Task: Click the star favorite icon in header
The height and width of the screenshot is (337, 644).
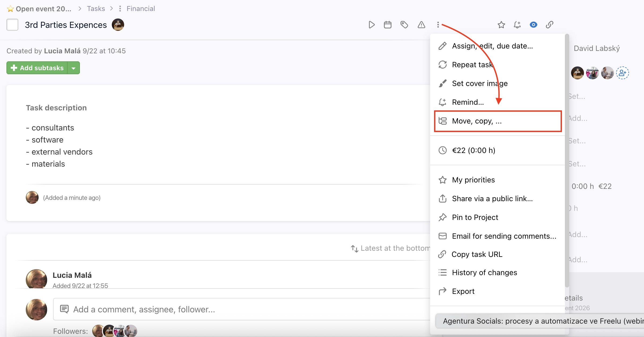Action: coord(501,25)
